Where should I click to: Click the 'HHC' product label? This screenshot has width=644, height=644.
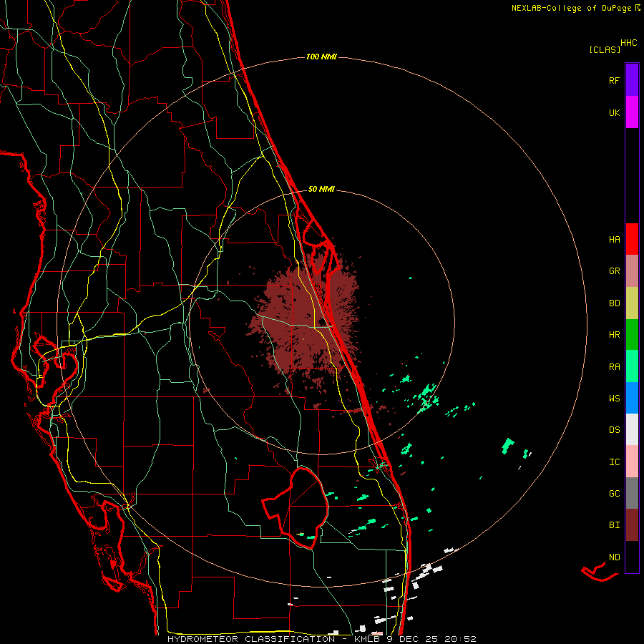pos(628,43)
